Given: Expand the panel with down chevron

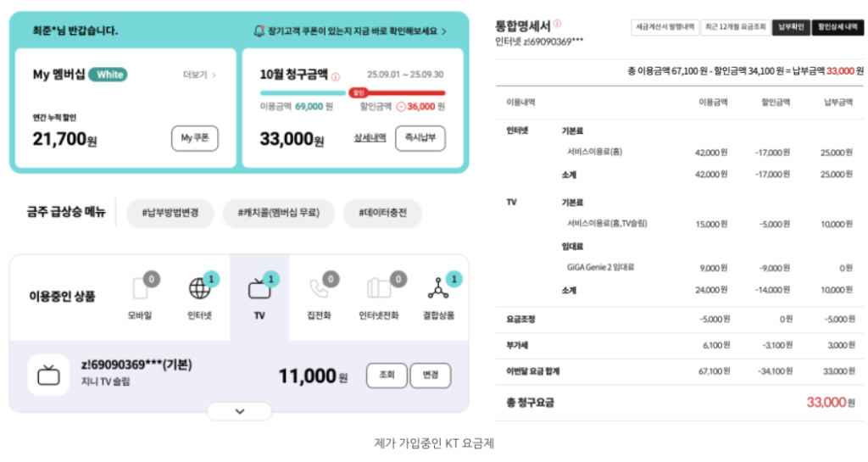Looking at the screenshot, I should (x=239, y=411).
